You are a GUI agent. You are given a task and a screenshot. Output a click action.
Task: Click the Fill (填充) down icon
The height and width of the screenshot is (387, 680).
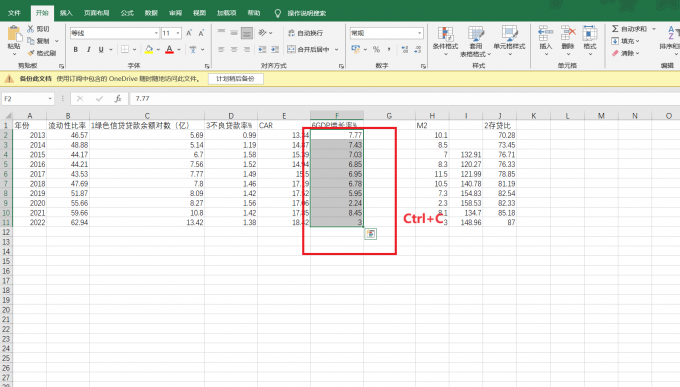coord(615,41)
